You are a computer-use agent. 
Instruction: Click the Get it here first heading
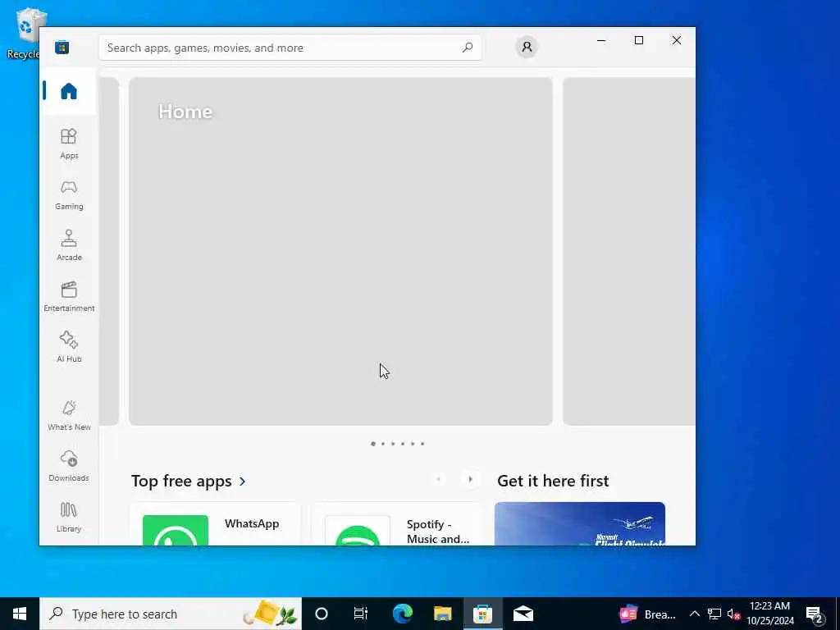click(553, 481)
